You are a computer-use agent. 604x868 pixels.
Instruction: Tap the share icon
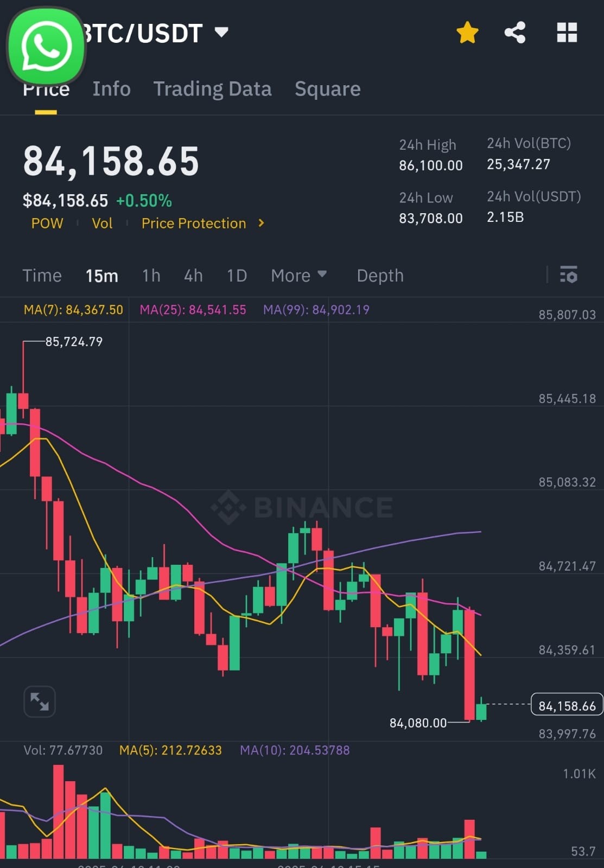[x=514, y=33]
